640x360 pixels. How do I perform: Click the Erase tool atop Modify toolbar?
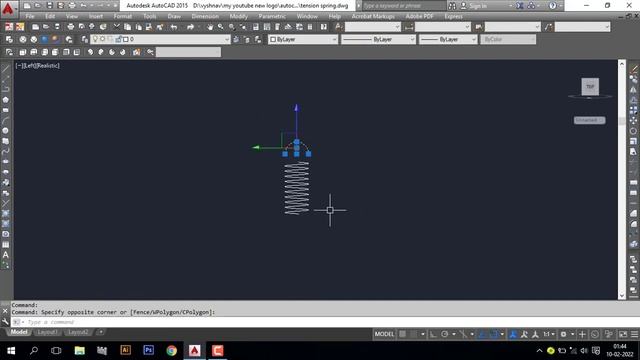point(633,69)
